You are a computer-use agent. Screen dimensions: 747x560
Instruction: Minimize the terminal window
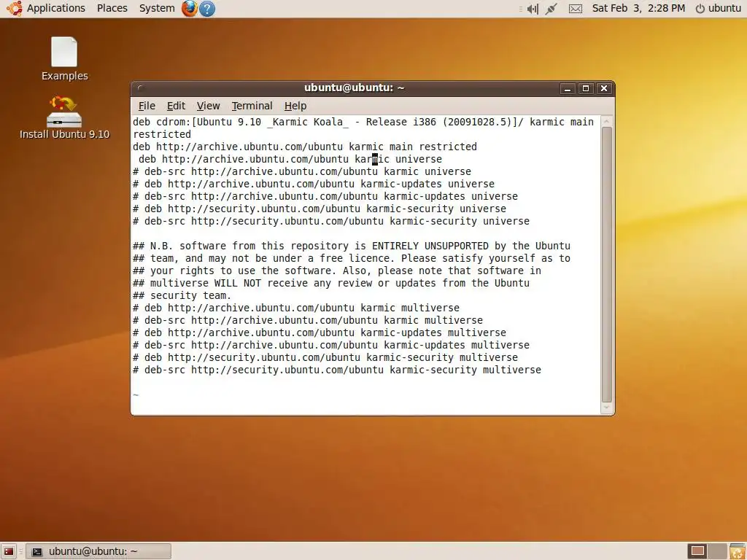[x=568, y=88]
